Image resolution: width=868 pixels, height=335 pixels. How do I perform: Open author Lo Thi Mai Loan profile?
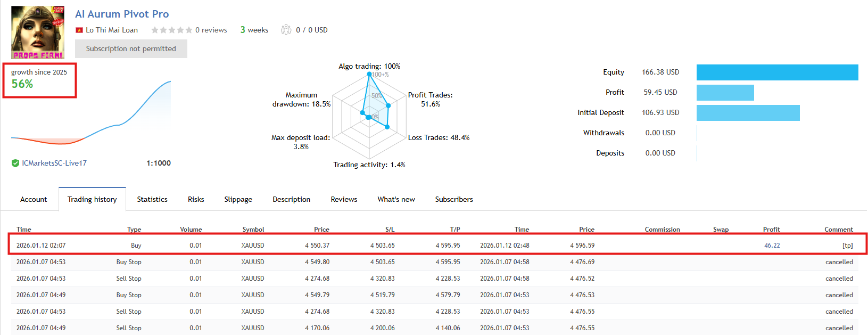[x=112, y=30]
